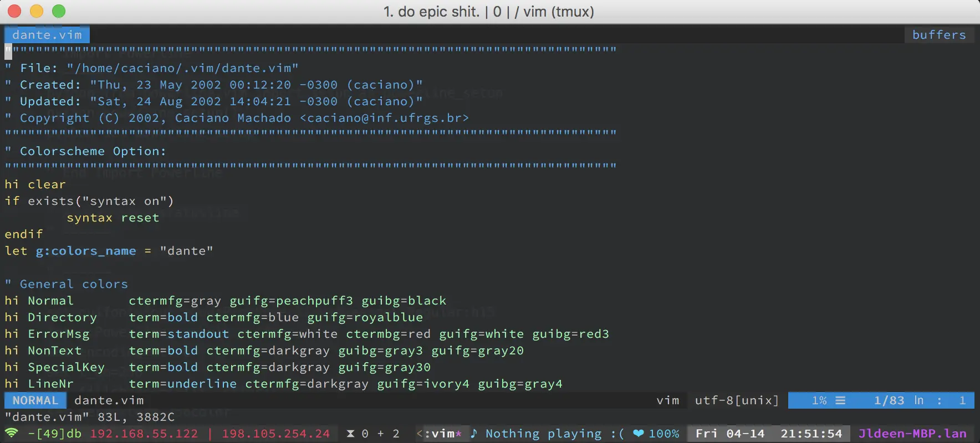Image resolution: width=980 pixels, height=443 pixels.
Task: Click the music note icon
Action: (473, 433)
